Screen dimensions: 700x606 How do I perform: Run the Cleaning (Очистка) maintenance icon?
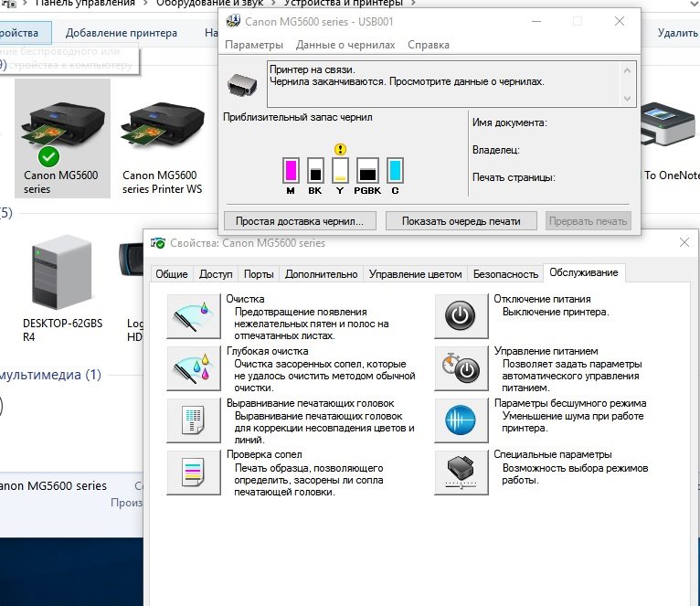194,315
